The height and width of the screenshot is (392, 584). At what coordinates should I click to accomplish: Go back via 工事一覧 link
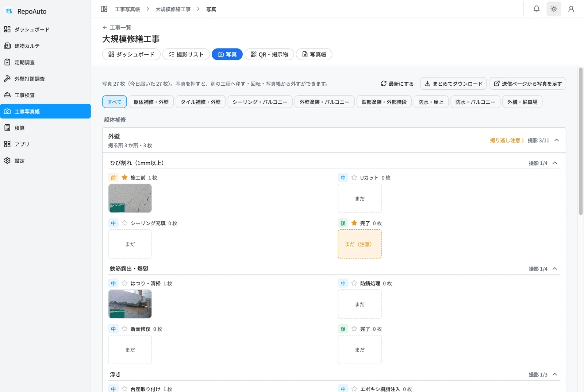coord(117,27)
